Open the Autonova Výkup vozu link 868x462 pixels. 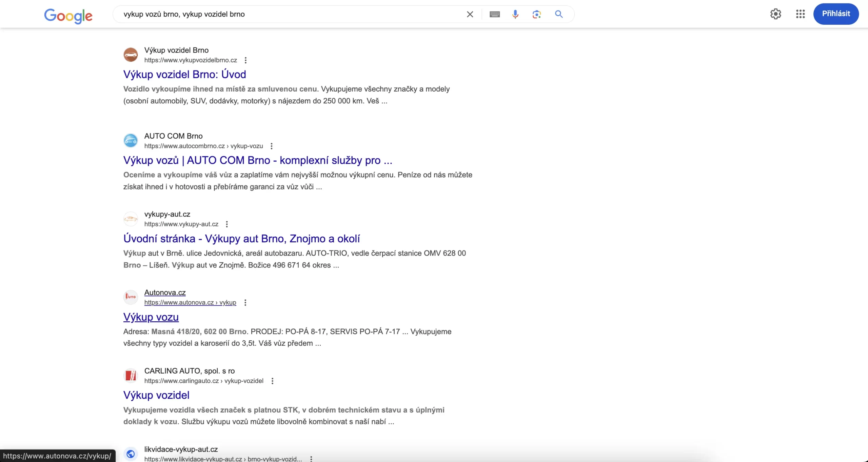coord(151,317)
